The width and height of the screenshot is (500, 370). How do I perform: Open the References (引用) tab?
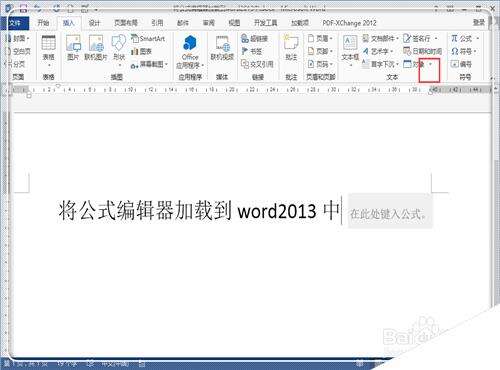click(x=157, y=23)
